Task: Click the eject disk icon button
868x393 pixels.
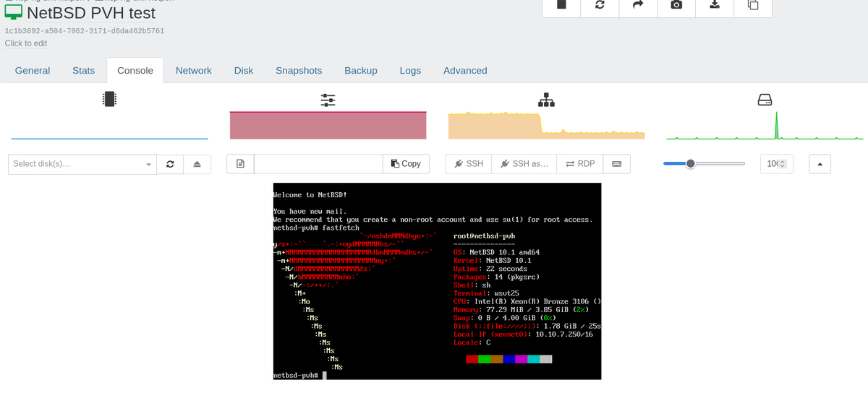Action: (197, 164)
